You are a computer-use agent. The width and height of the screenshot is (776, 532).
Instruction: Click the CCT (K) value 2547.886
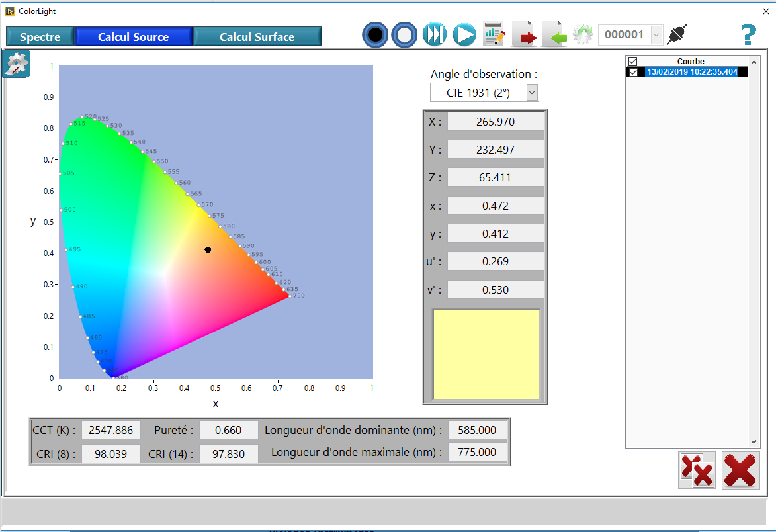point(111,430)
